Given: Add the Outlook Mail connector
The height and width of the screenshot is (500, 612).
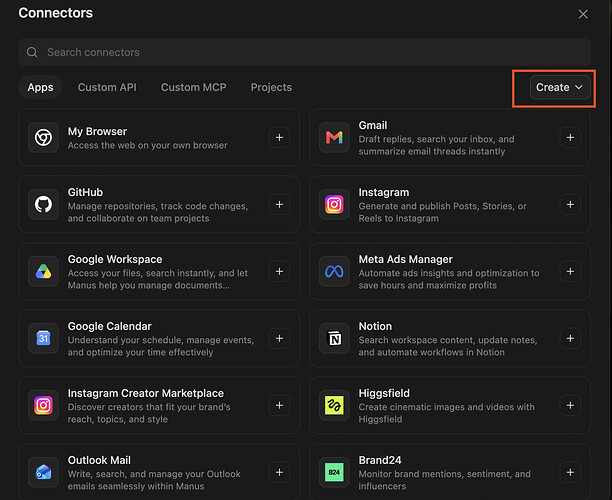Looking at the screenshot, I should click(279, 472).
